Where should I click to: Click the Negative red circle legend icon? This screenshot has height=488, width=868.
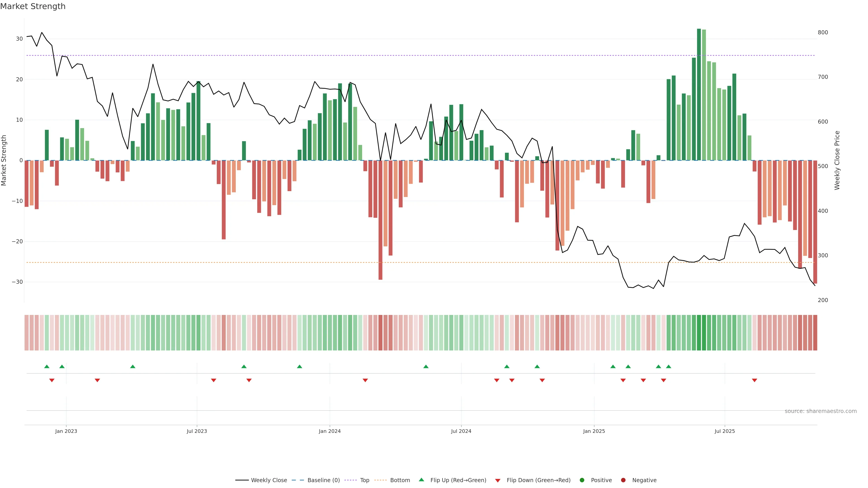click(x=623, y=480)
